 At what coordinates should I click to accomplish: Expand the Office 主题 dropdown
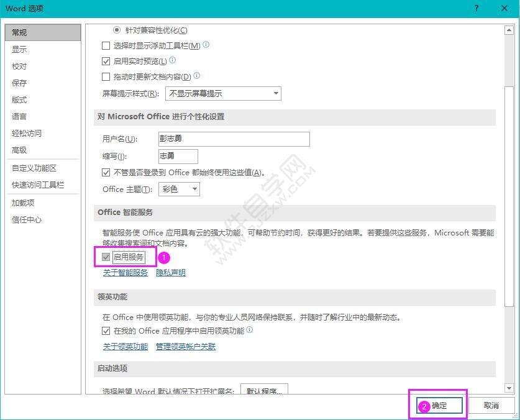point(179,189)
